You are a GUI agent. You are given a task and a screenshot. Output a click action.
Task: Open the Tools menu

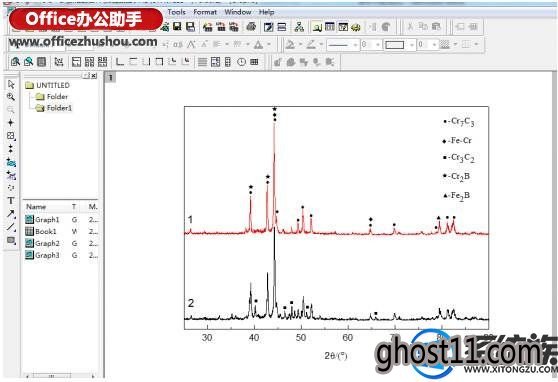177,12
